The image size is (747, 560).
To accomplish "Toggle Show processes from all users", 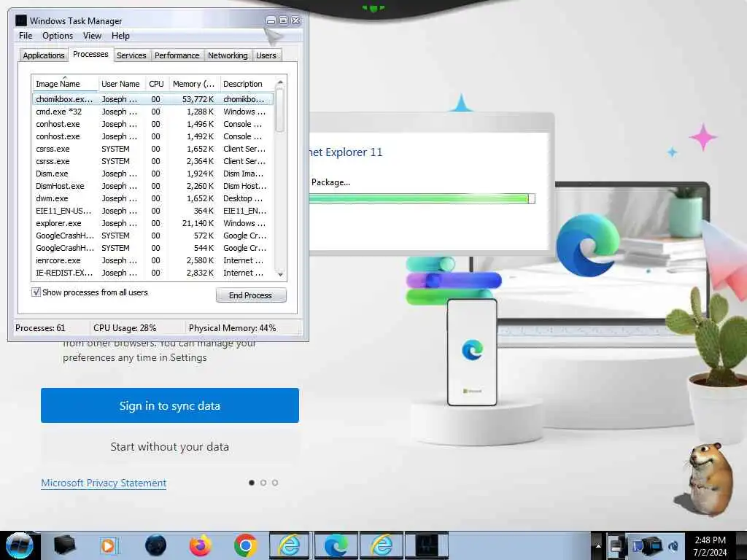I will 36,292.
